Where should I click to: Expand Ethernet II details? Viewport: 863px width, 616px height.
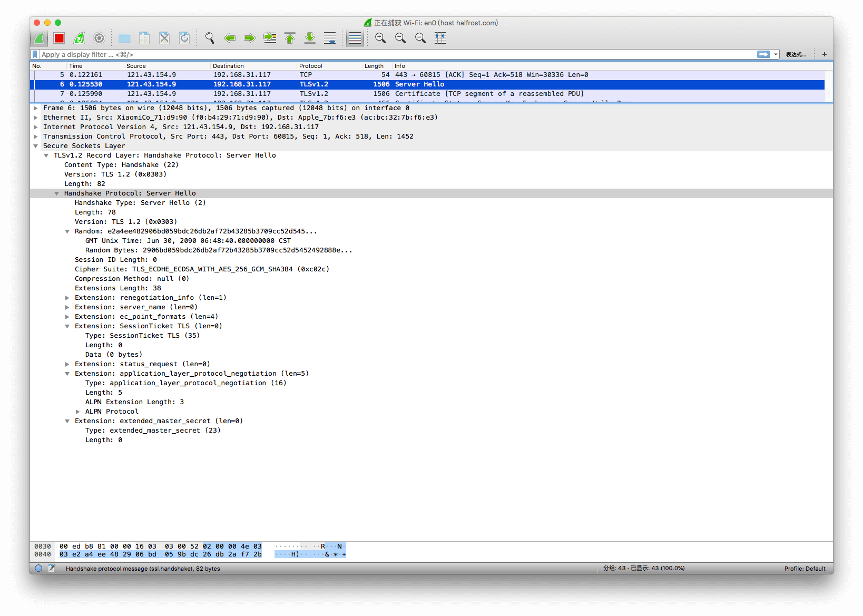36,118
